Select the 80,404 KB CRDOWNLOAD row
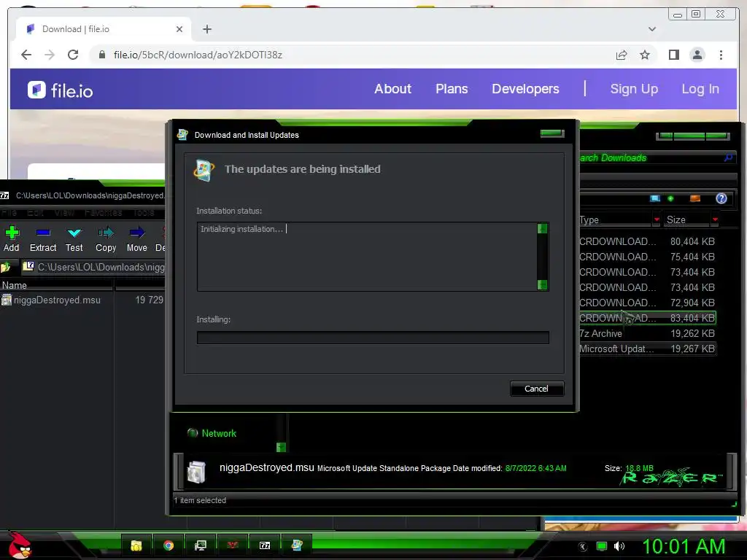 [x=648, y=241]
